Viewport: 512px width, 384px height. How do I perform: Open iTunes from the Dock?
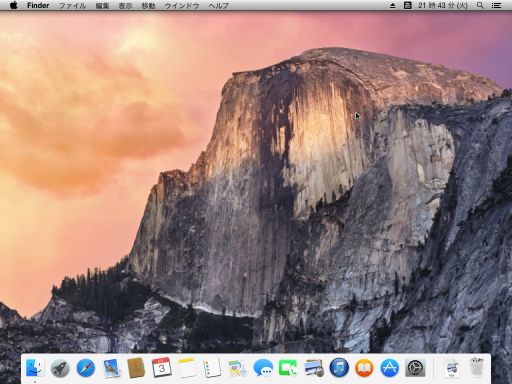(339, 368)
